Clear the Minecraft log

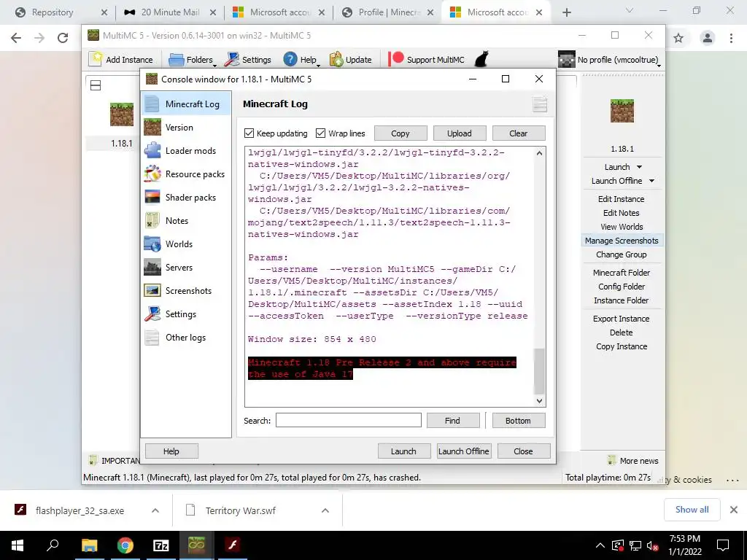[519, 133]
